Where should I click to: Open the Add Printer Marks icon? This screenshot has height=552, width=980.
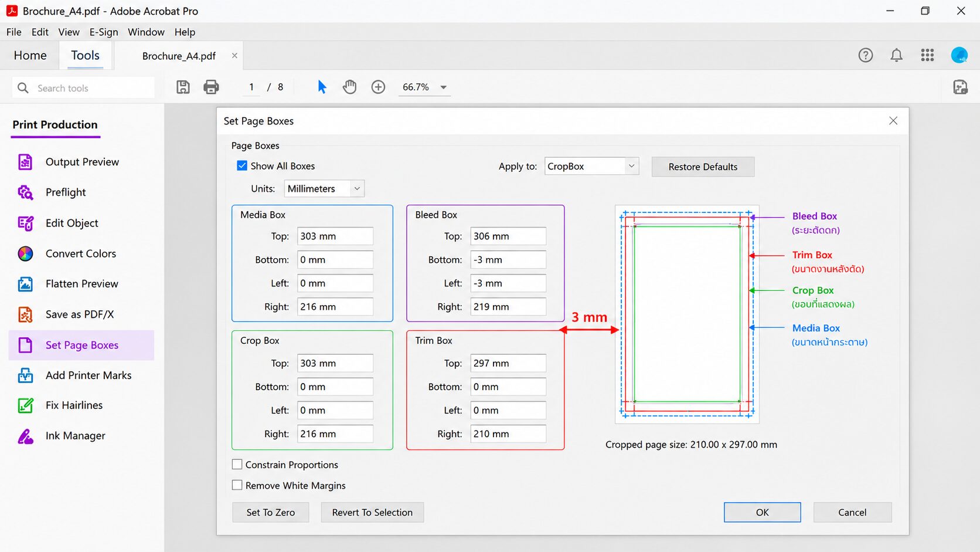pyautogui.click(x=25, y=375)
